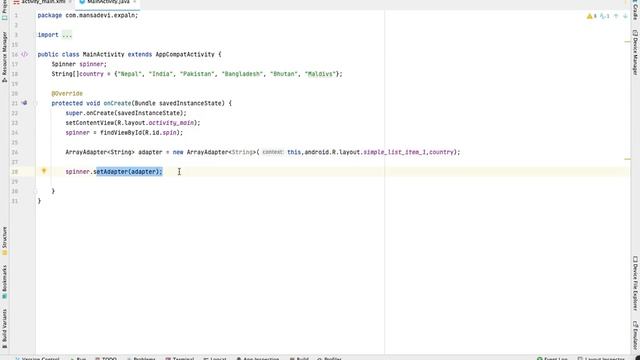The width and height of the screenshot is (640, 360).
Task: Click the override gutter icon beside onCreate
Action: tap(24, 103)
